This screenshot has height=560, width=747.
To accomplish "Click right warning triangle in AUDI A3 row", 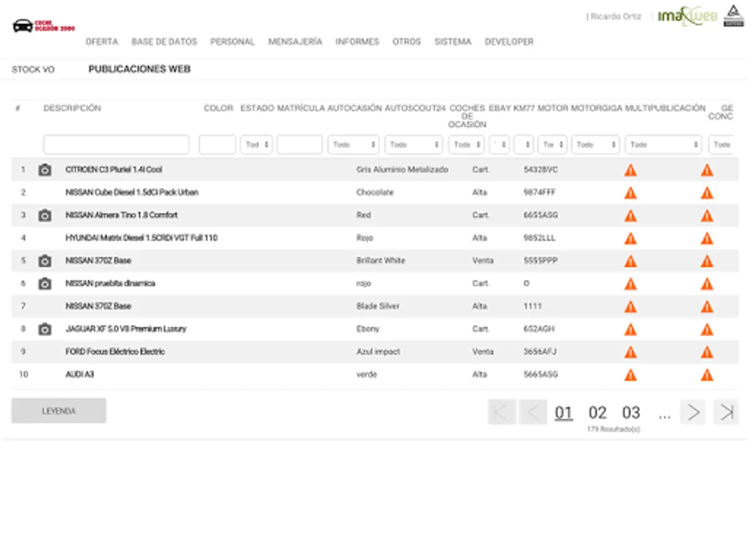I will (707, 375).
